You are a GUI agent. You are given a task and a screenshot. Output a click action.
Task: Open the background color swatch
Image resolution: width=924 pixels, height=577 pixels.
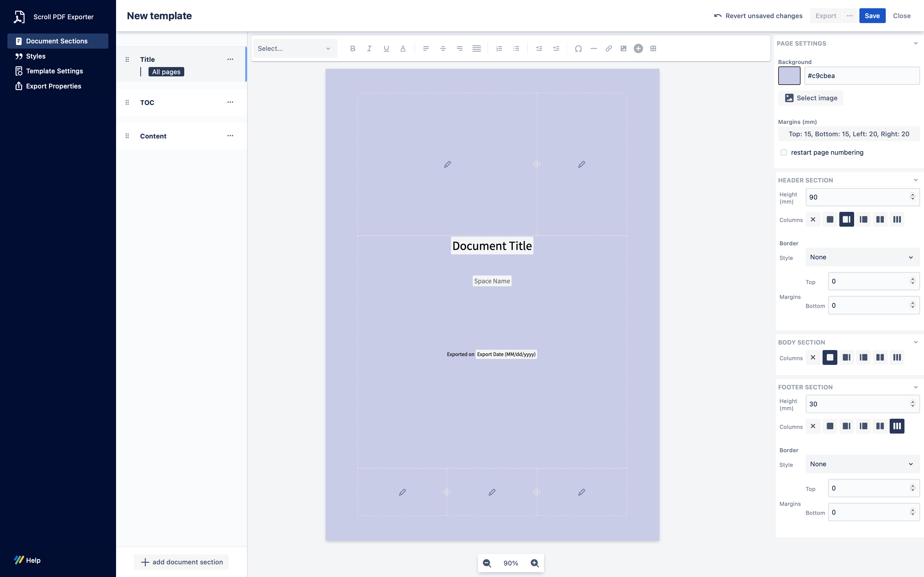[789, 76]
